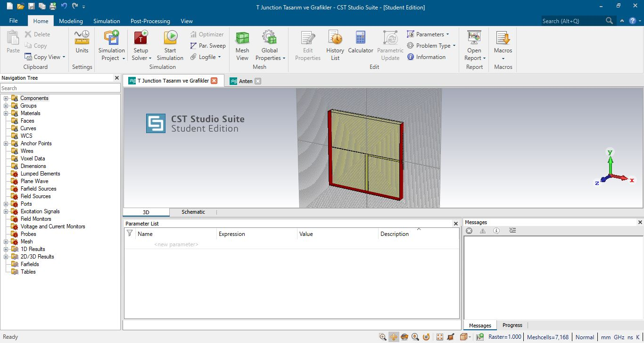Screen dimensions: 644x343
Task: Click the Normal mode status bar entry
Action: (x=585, y=337)
